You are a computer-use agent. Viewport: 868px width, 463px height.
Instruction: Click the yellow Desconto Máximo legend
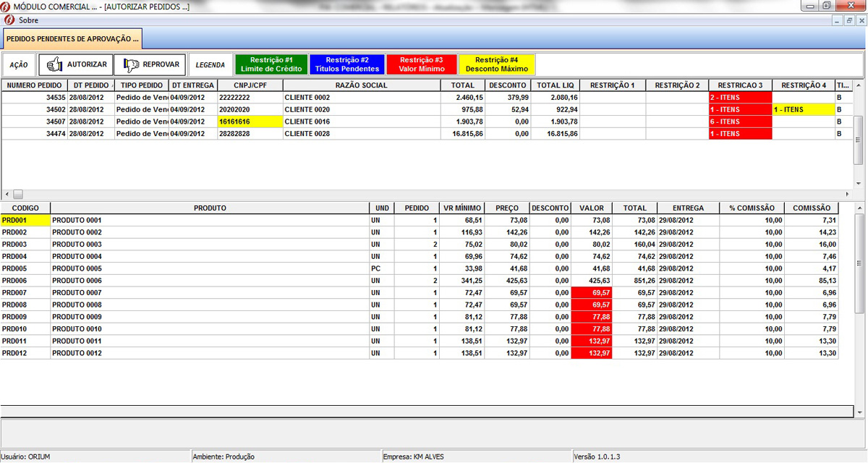pos(496,64)
